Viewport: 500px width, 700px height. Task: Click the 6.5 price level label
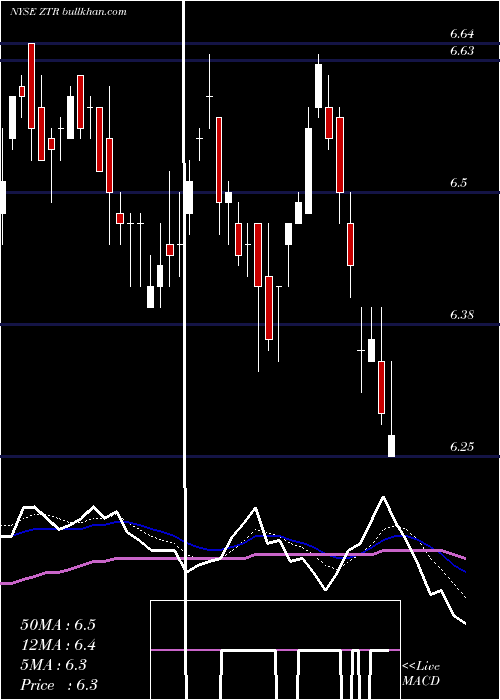click(458, 183)
